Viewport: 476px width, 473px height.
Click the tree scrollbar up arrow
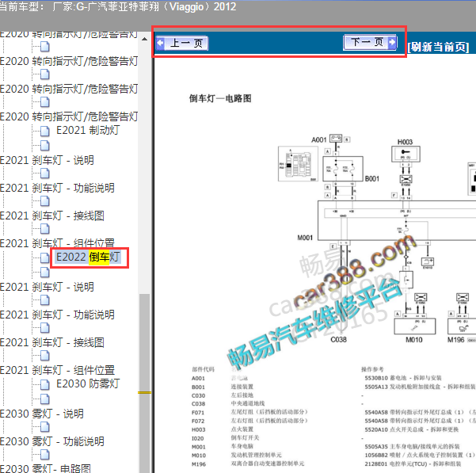(x=144, y=39)
